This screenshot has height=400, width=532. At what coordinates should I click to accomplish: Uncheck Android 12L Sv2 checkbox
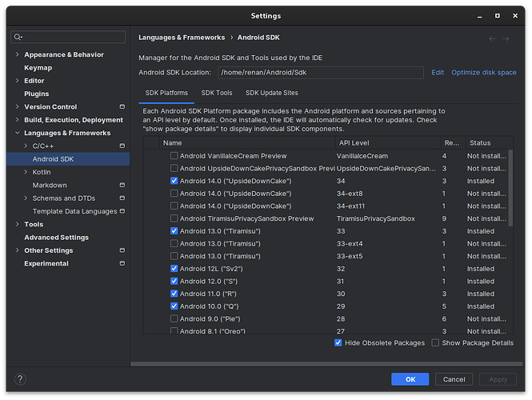pyautogui.click(x=174, y=269)
